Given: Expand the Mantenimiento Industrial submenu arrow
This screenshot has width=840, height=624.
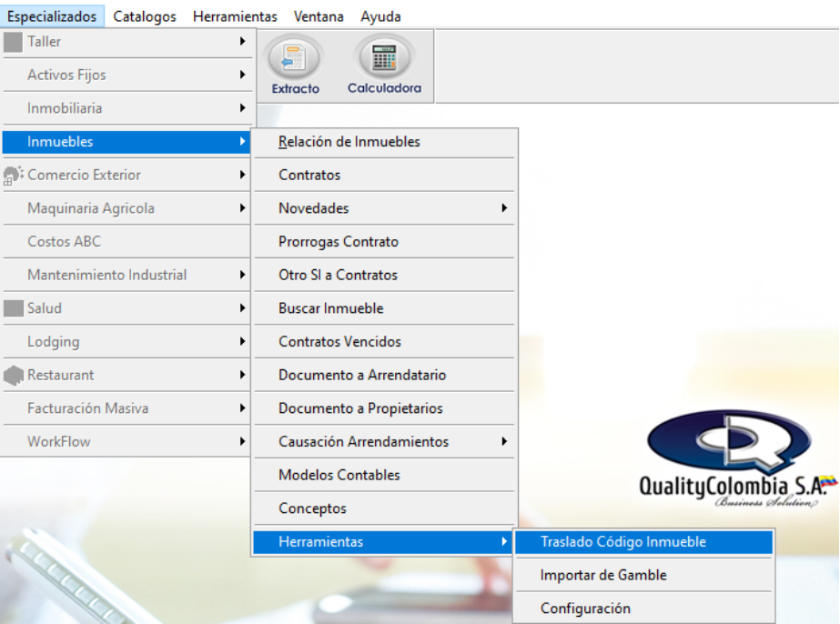Looking at the screenshot, I should [x=243, y=275].
